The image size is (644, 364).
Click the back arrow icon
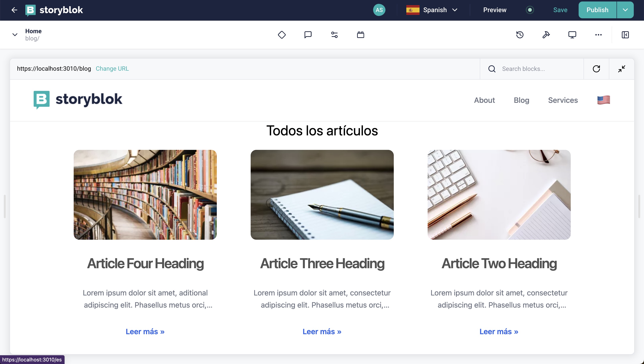tap(14, 10)
